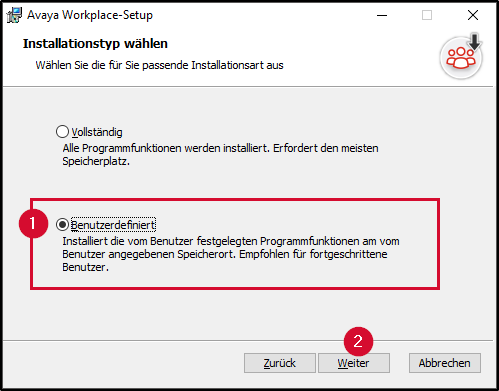Minimize the Avaya Workplace-Setup window

[382, 15]
